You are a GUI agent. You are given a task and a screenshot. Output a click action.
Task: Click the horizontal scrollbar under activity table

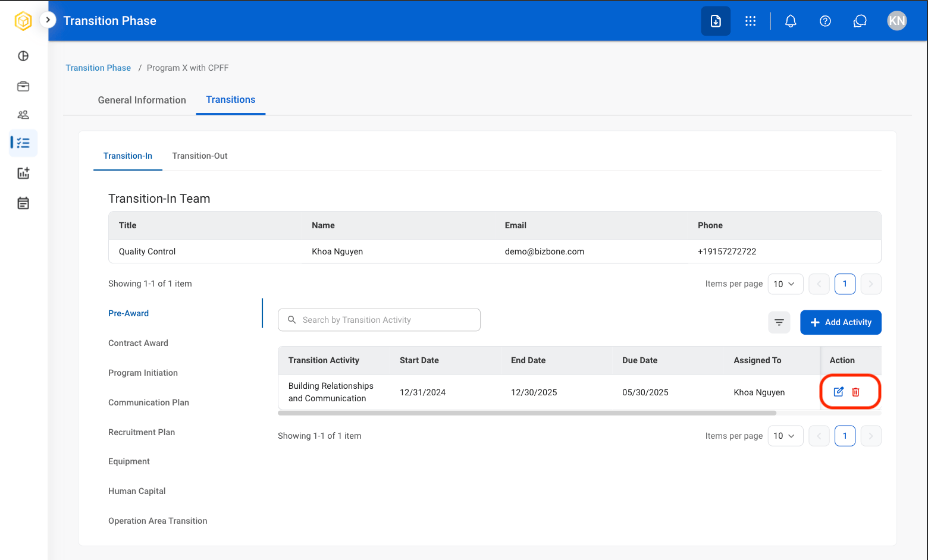pos(527,413)
